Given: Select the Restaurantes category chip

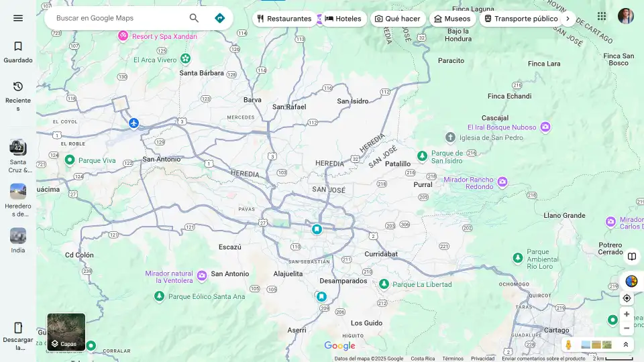Looking at the screenshot, I should coord(284,19).
